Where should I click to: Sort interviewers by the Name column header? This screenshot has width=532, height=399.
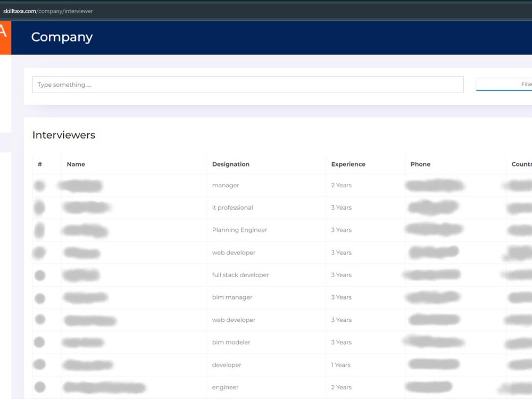76,164
